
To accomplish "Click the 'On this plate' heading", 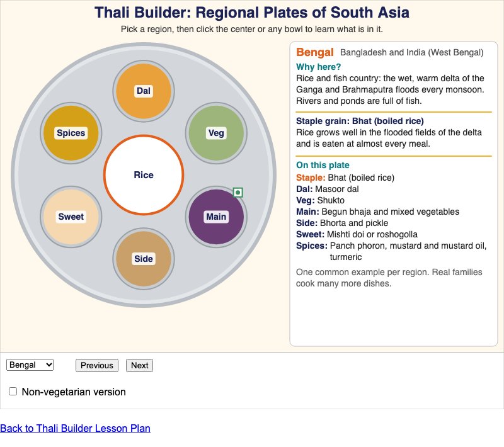I will pos(323,165).
